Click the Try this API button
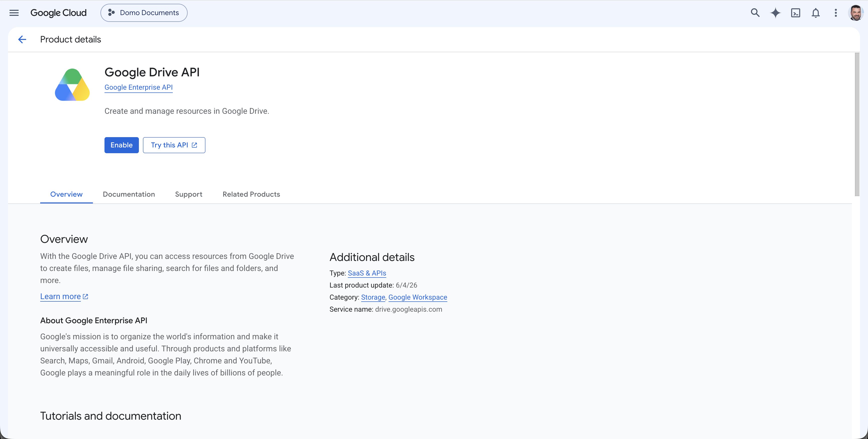The width and height of the screenshot is (868, 439). coord(174,145)
